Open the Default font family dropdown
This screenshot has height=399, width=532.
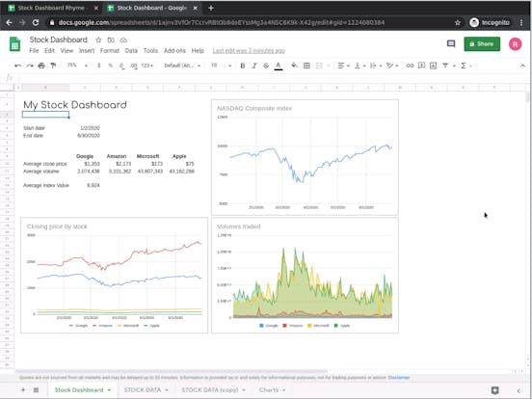[182, 66]
